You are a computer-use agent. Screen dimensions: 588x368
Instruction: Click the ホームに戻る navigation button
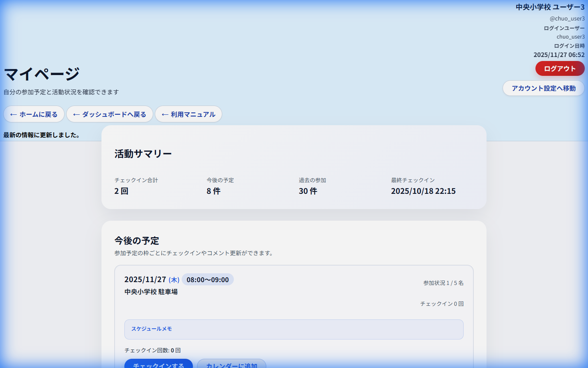[34, 114]
